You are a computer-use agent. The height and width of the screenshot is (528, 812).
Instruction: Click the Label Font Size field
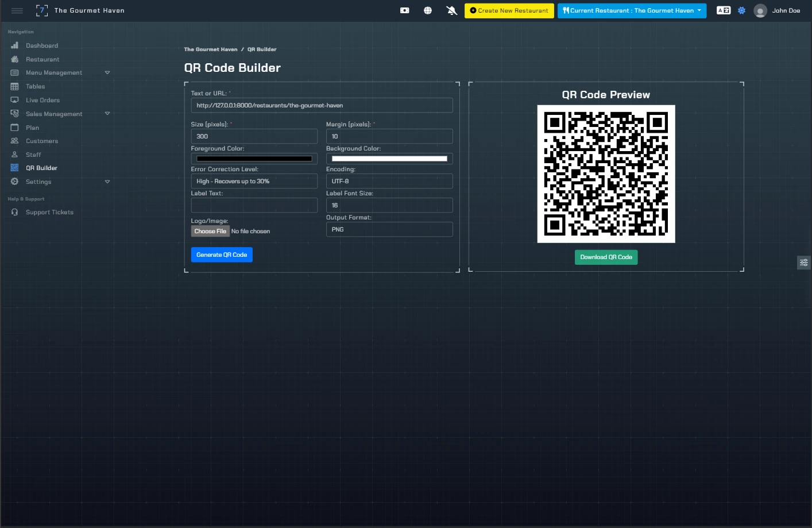tap(389, 205)
